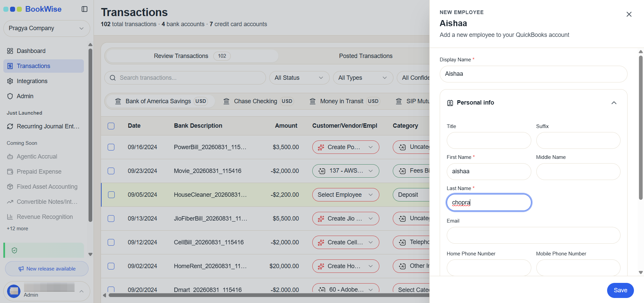Click the green shield check icon

[14, 250]
